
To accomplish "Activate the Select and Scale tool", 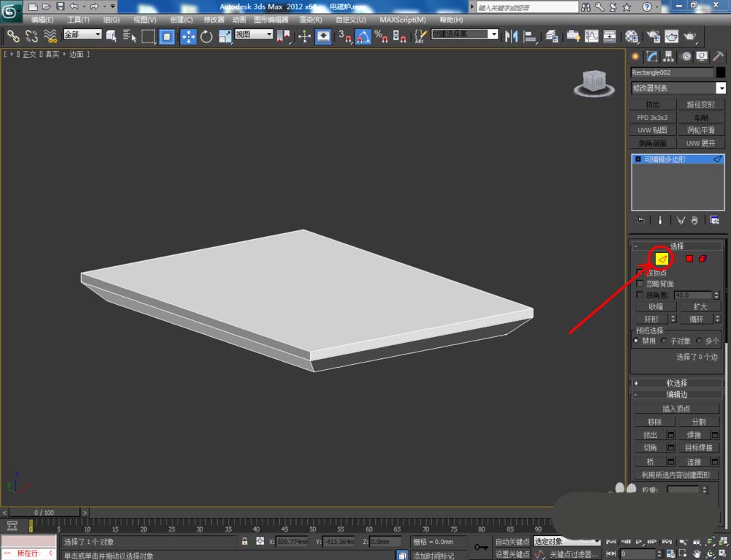I will (224, 37).
